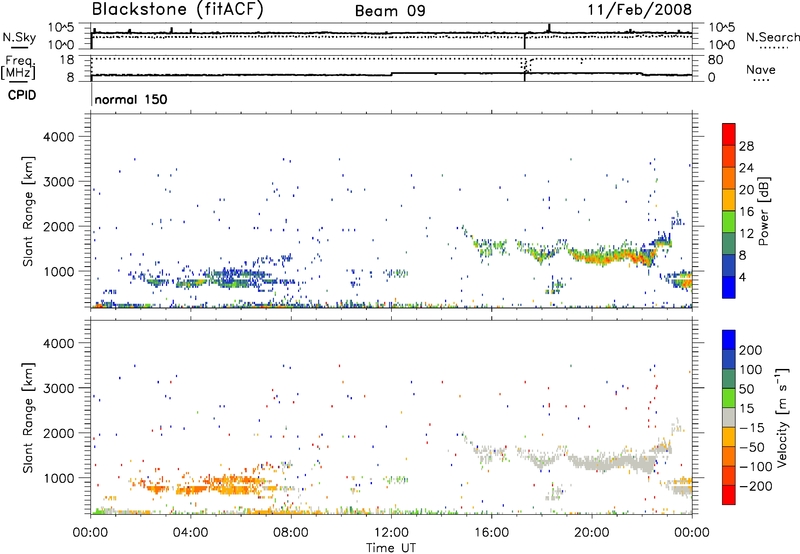Click the '-15' tick on velocity colorbar
Viewport: 800px width, 554px height.
click(751, 427)
